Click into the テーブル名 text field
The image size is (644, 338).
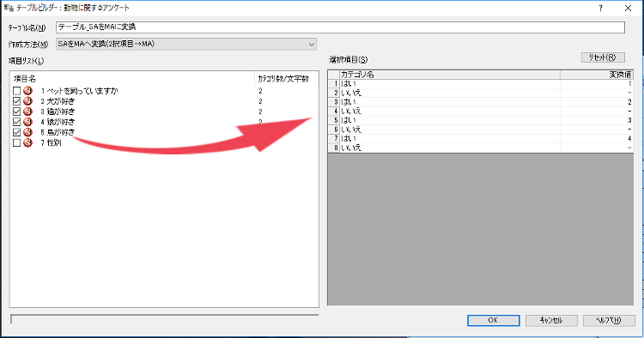[x=340, y=27]
